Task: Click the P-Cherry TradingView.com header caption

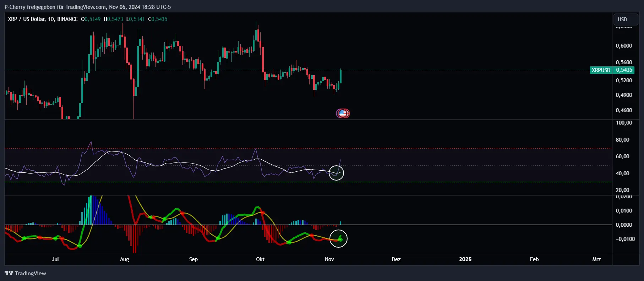Action: (88, 7)
